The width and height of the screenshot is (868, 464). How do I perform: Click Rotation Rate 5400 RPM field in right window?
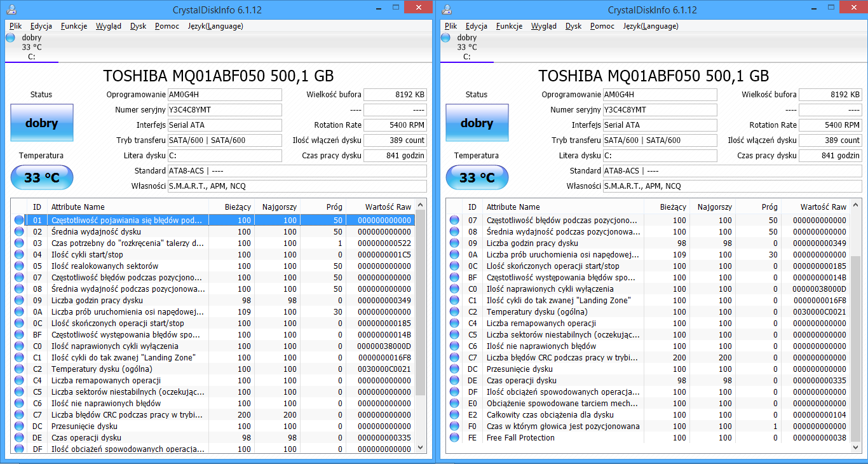pos(831,125)
